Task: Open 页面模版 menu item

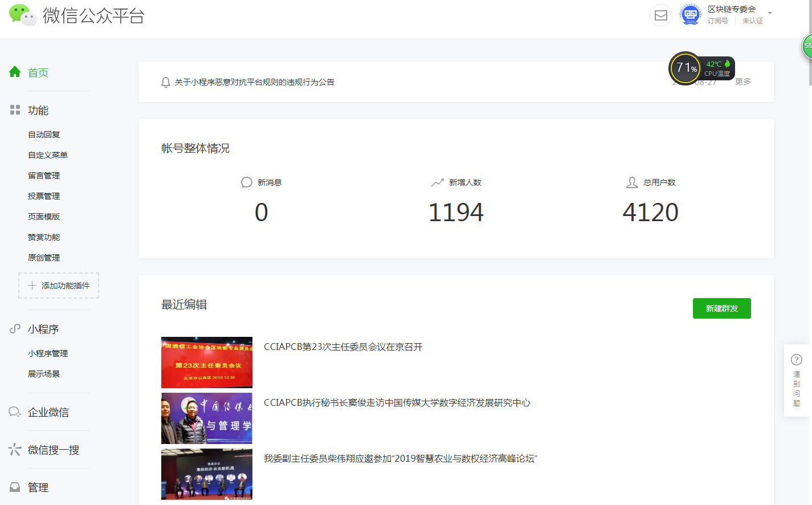Action: coord(44,217)
